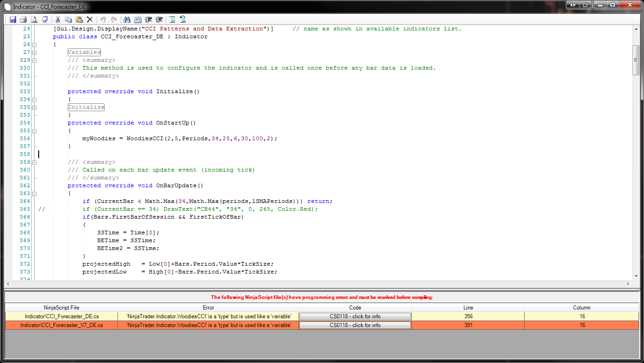Click the toolbar icon right of the binoculars
This screenshot has width=644, height=363.
tap(138, 19)
